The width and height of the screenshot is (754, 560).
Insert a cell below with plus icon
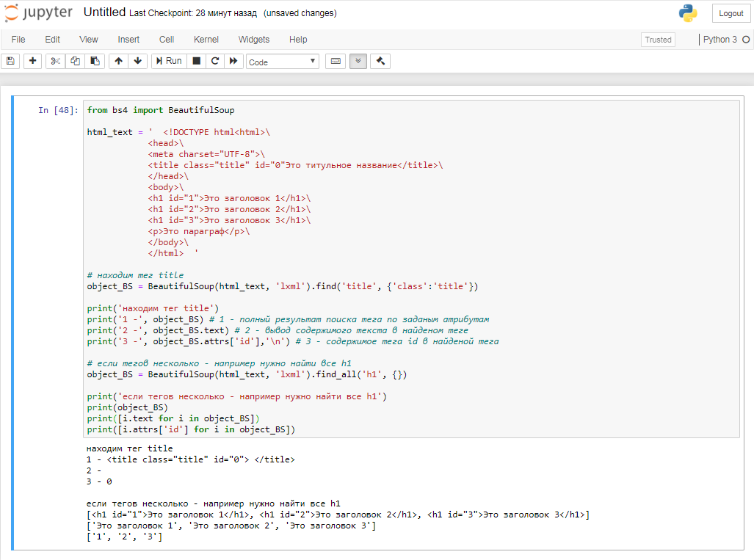[33, 61]
